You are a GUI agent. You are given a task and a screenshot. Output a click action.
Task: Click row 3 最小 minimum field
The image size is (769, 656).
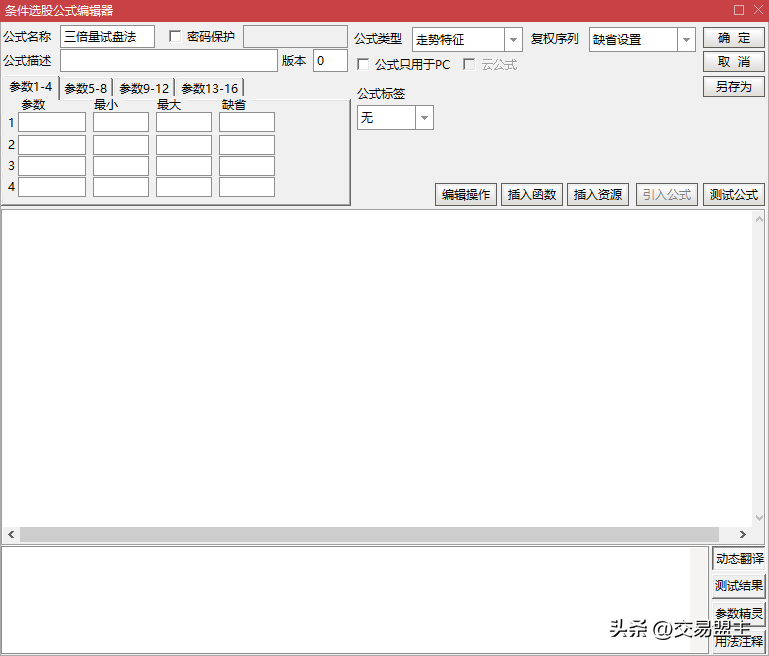click(x=121, y=166)
